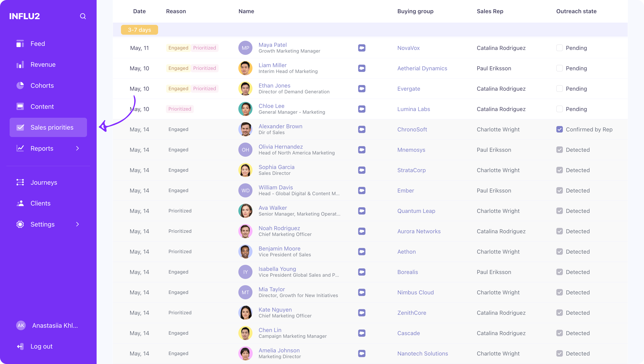
Task: Click the Prioritized tag on Chloe Lee's row
Action: 180,109
